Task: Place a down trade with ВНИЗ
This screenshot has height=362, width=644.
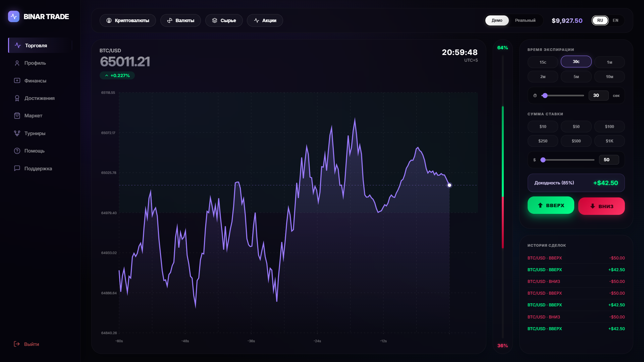Action: click(601, 206)
